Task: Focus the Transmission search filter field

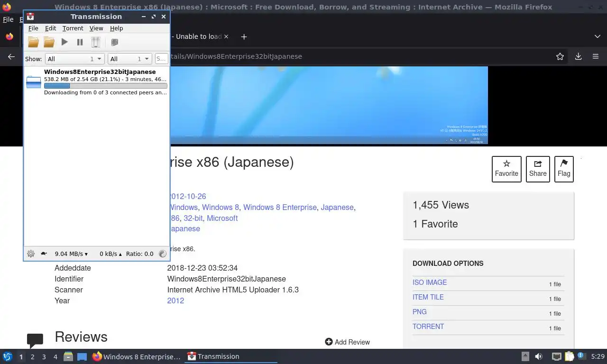Action: tap(161, 59)
